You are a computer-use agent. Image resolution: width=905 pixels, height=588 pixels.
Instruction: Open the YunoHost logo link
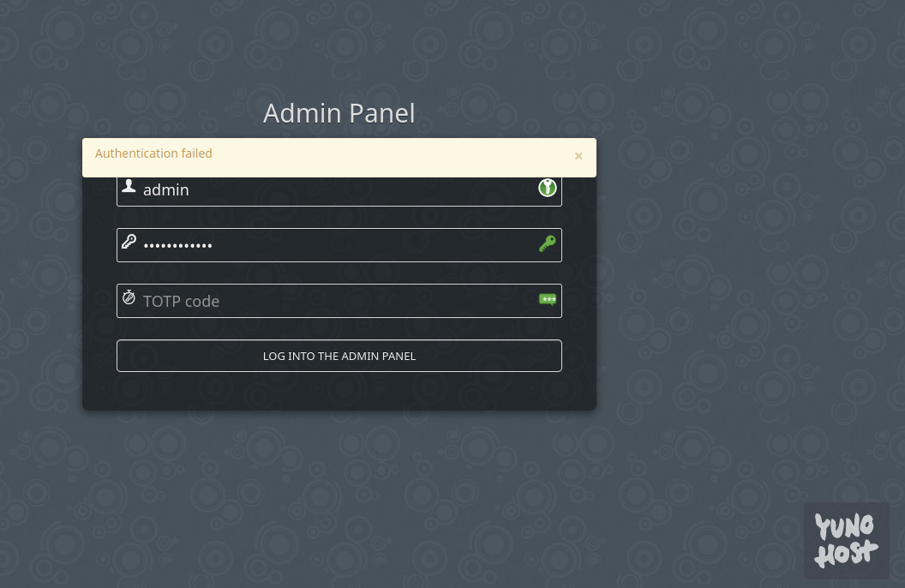(x=846, y=541)
